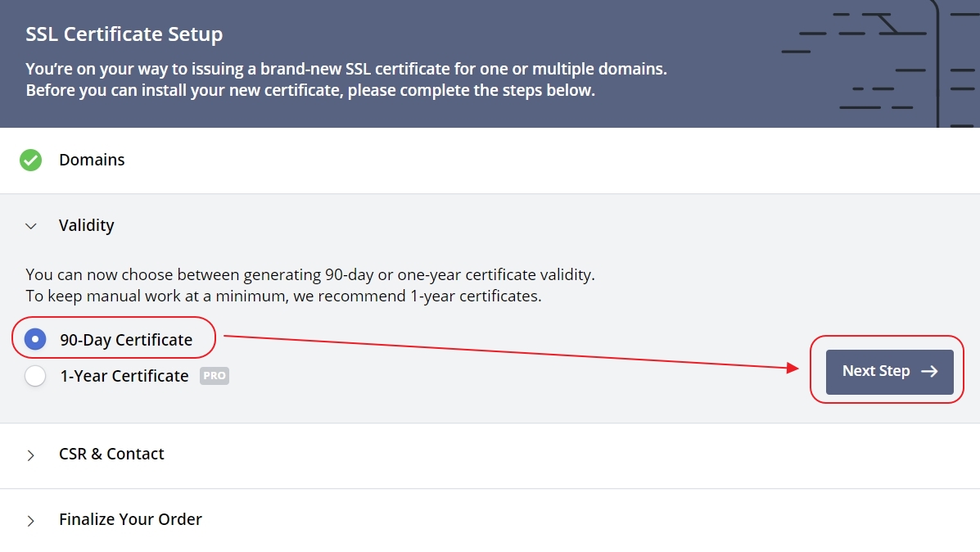The height and width of the screenshot is (552, 980).
Task: Click the SSL Certificate Setup title
Action: click(x=124, y=34)
